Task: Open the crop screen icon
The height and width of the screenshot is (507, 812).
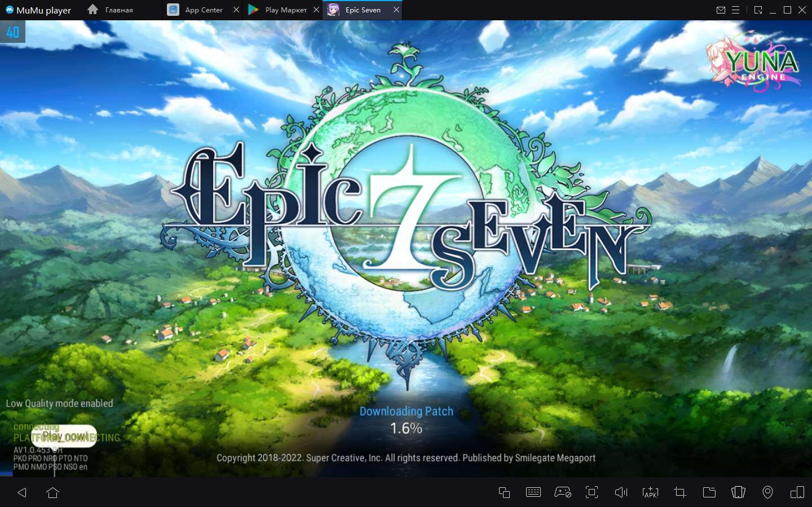Action: pos(680,492)
